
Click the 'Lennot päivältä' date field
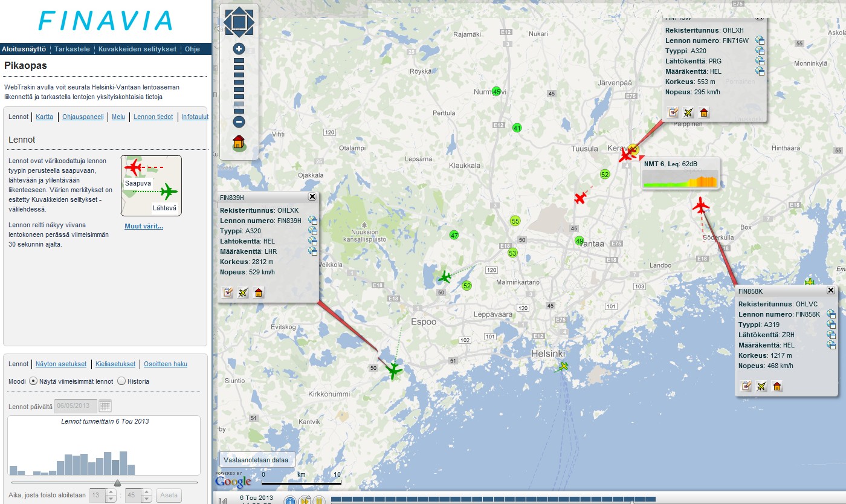(x=76, y=406)
